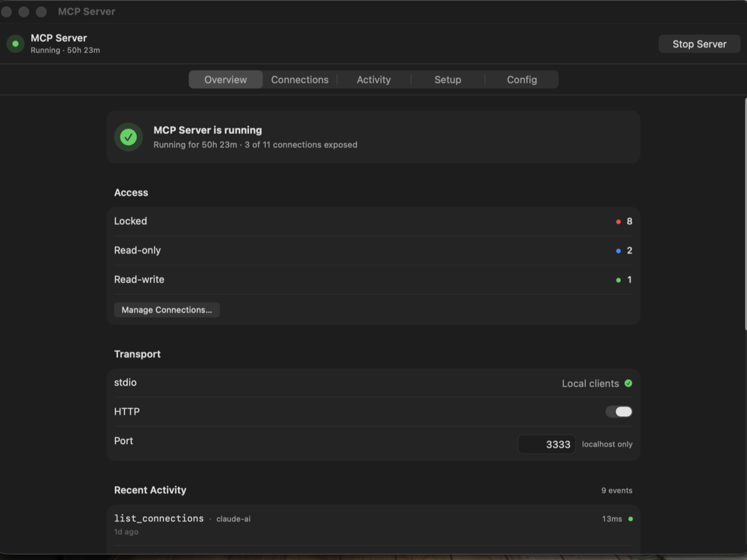Go to the Setup tab
Image resolution: width=747 pixels, height=560 pixels.
448,80
